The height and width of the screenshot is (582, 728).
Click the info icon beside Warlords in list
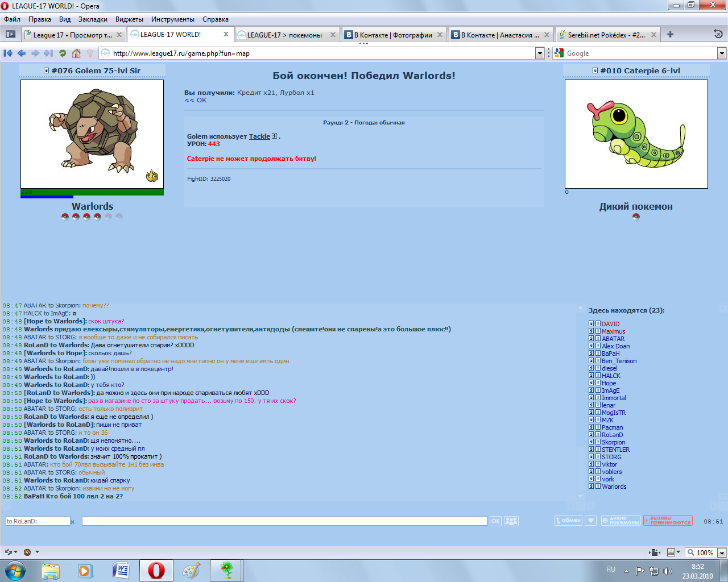[x=591, y=486]
